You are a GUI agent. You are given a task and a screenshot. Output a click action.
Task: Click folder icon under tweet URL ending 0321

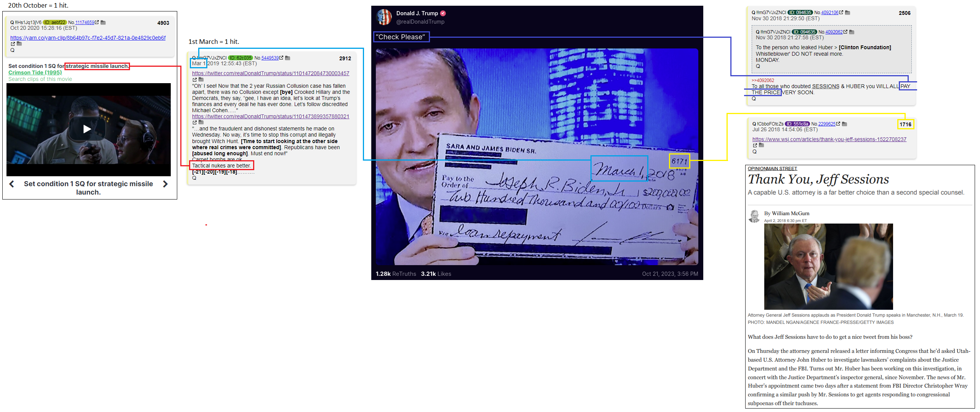(201, 122)
